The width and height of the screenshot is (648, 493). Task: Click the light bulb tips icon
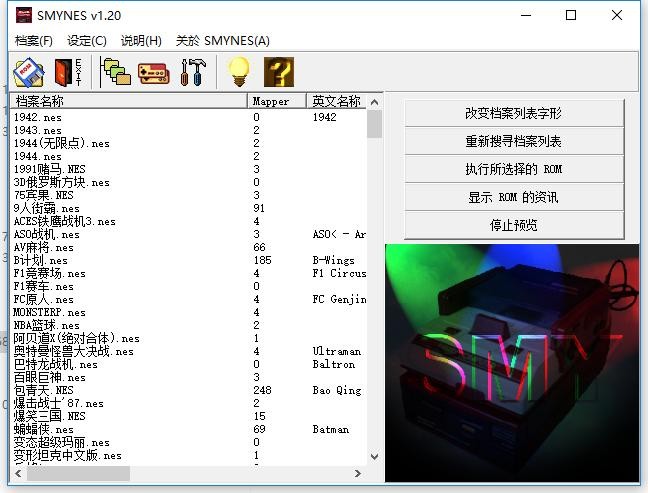(x=238, y=72)
